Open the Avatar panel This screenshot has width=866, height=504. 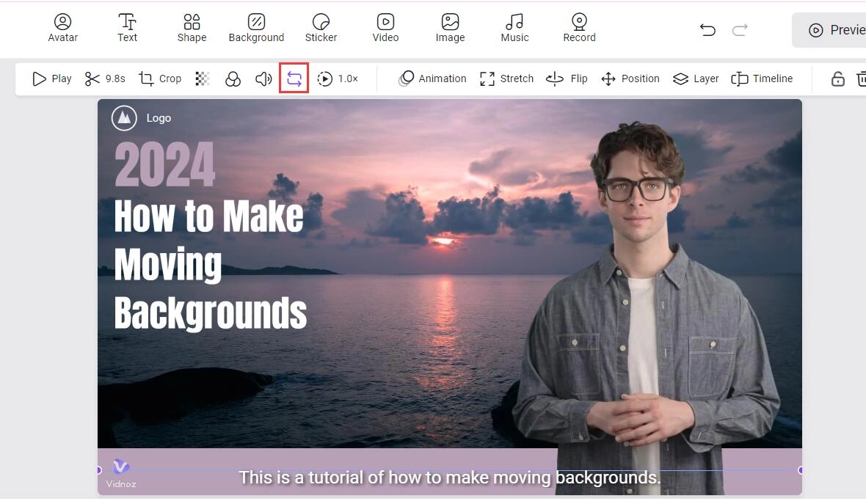63,28
